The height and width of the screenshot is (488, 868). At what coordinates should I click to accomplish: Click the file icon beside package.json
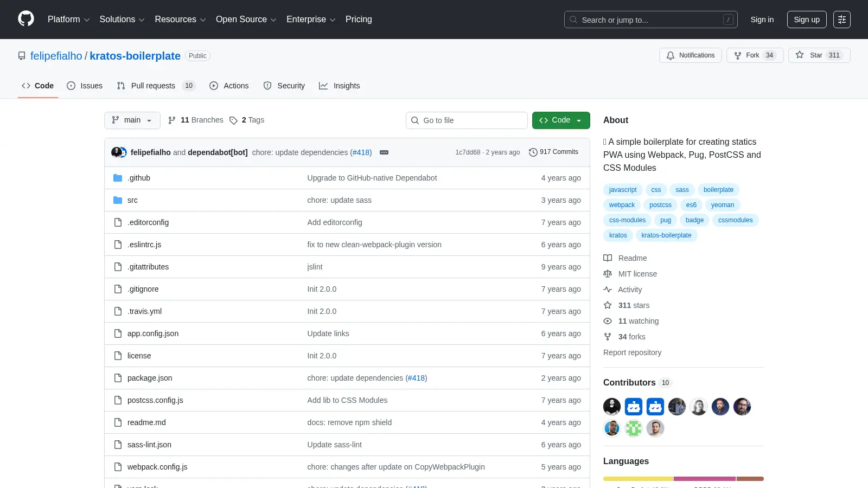point(118,378)
